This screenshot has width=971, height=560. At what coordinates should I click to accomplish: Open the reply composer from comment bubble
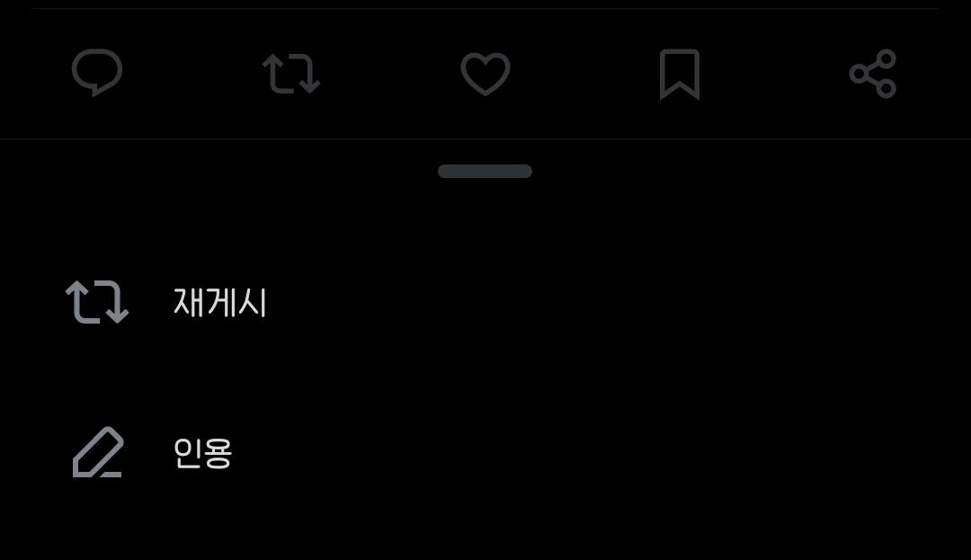(x=97, y=73)
